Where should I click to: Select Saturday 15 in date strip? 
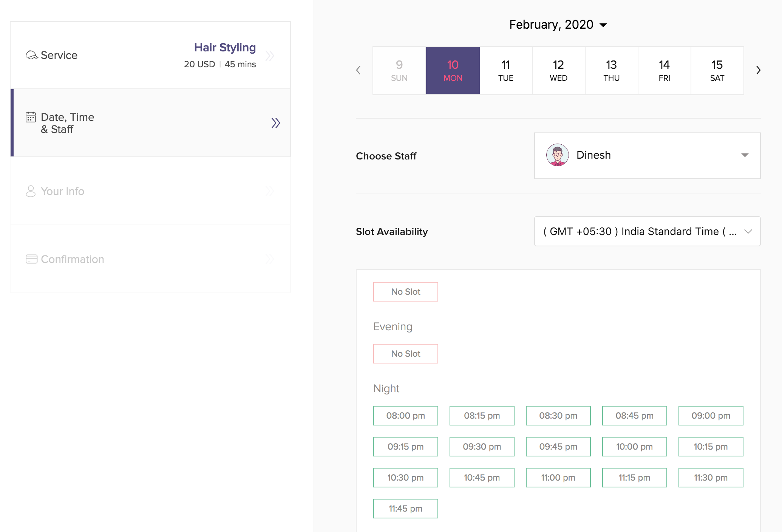pyautogui.click(x=717, y=70)
